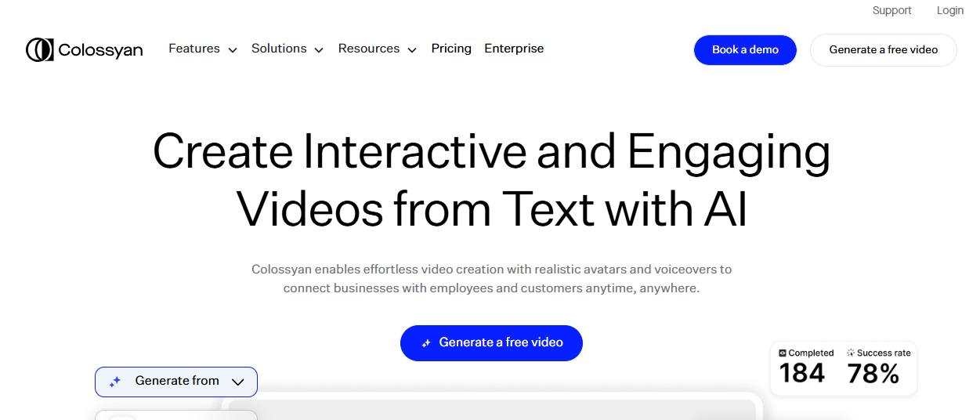Expand the Resources chevron arrow
The image size is (980, 420).
click(412, 50)
